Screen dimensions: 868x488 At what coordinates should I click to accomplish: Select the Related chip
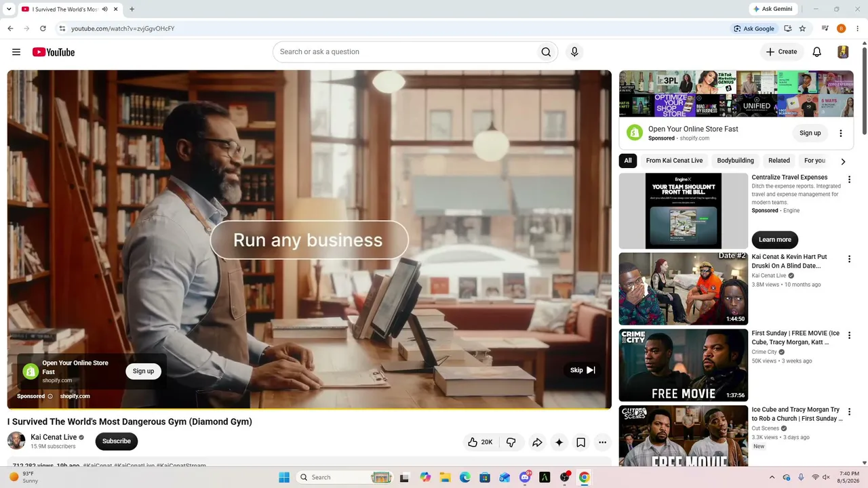click(x=779, y=161)
